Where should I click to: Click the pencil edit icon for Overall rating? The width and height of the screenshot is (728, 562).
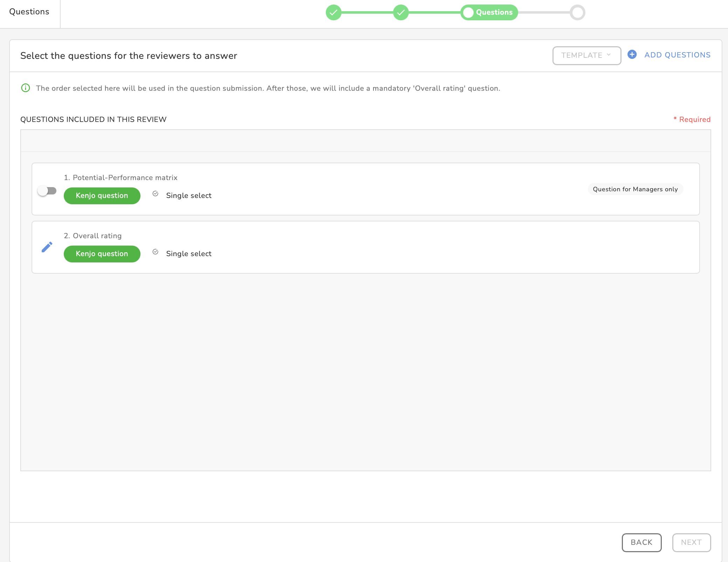pos(47,247)
